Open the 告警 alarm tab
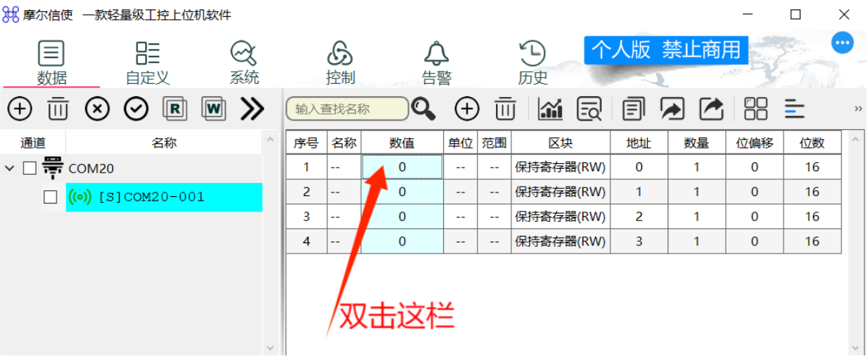This screenshot has width=868, height=360. click(437, 62)
